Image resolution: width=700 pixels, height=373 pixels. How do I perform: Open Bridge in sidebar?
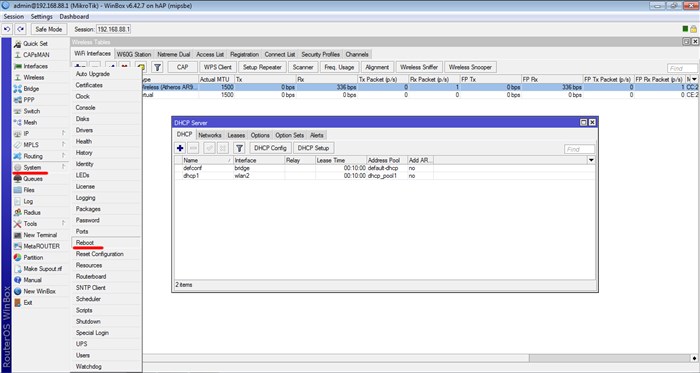pos(31,88)
